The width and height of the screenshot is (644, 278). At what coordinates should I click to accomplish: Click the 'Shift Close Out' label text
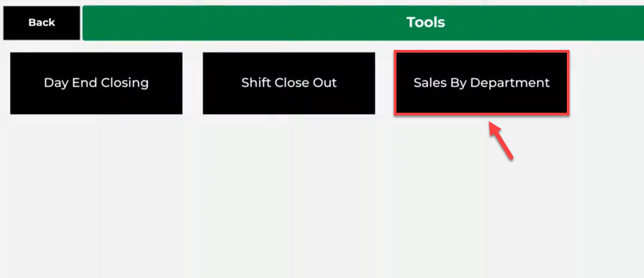(289, 83)
